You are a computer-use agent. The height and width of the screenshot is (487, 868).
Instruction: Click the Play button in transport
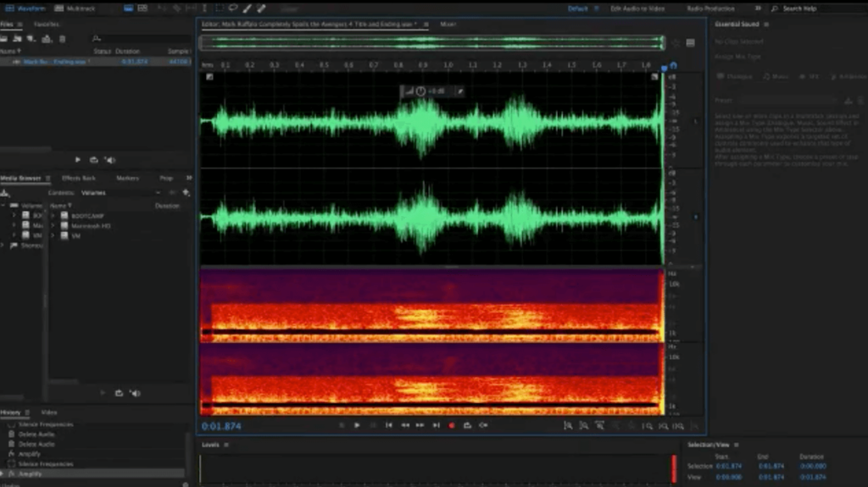(357, 425)
